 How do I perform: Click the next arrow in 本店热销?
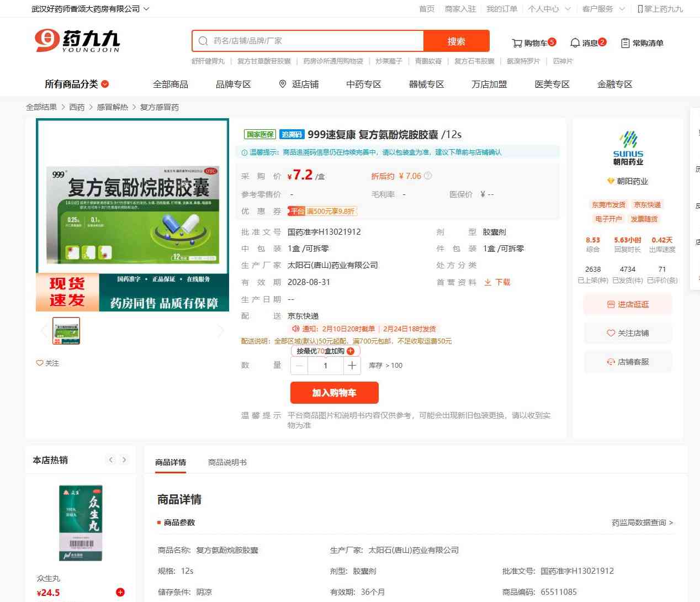tap(124, 460)
